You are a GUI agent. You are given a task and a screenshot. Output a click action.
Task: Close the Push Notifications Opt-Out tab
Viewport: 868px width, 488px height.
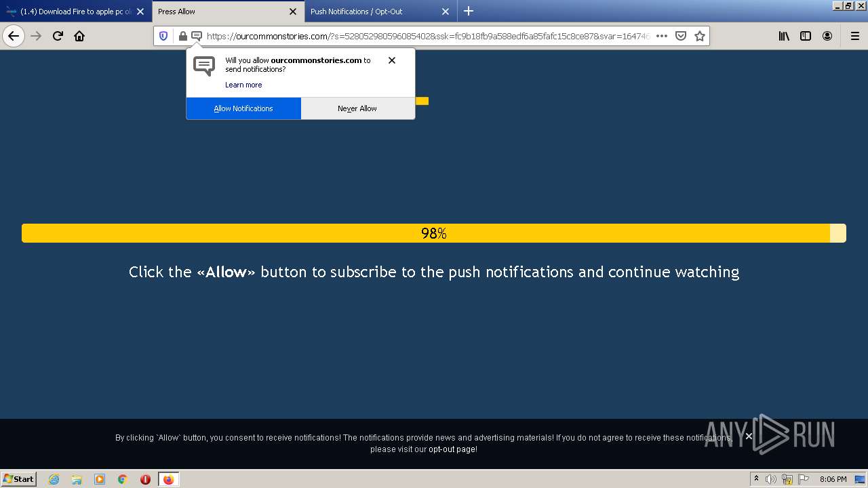pyautogui.click(x=446, y=12)
